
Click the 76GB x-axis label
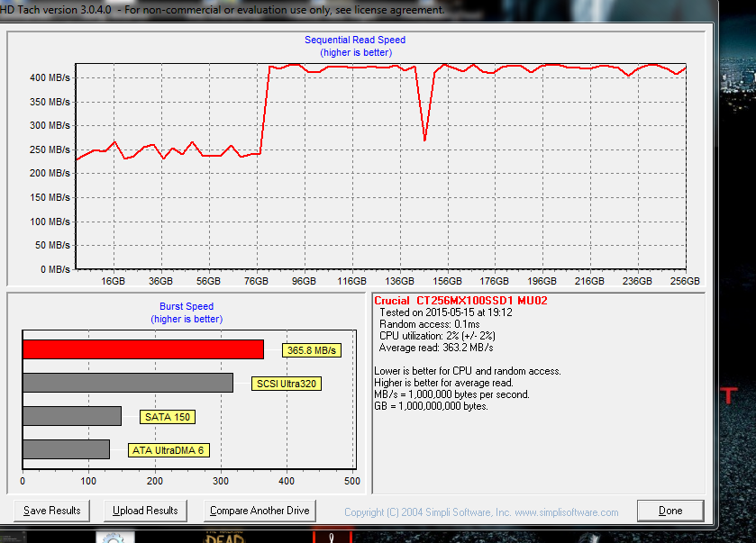[x=256, y=281]
